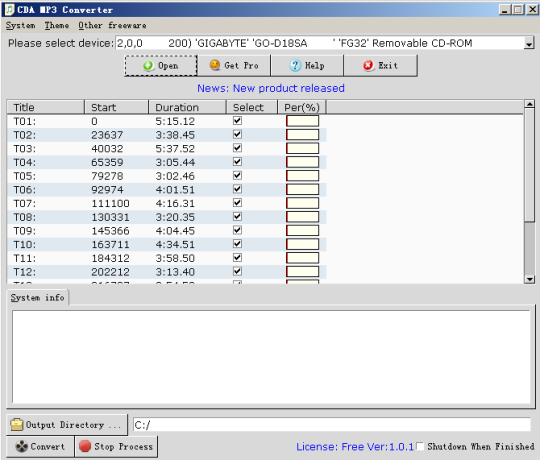Uncheck the Select checkbox for track T06

(237, 189)
